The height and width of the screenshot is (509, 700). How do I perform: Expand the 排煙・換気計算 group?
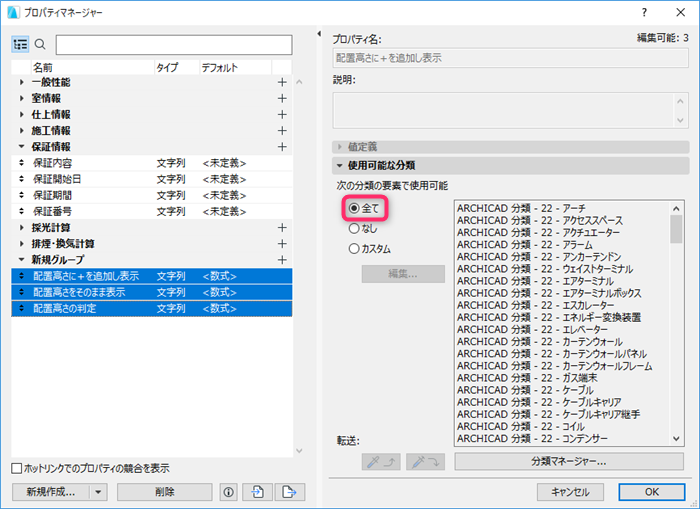coord(21,244)
